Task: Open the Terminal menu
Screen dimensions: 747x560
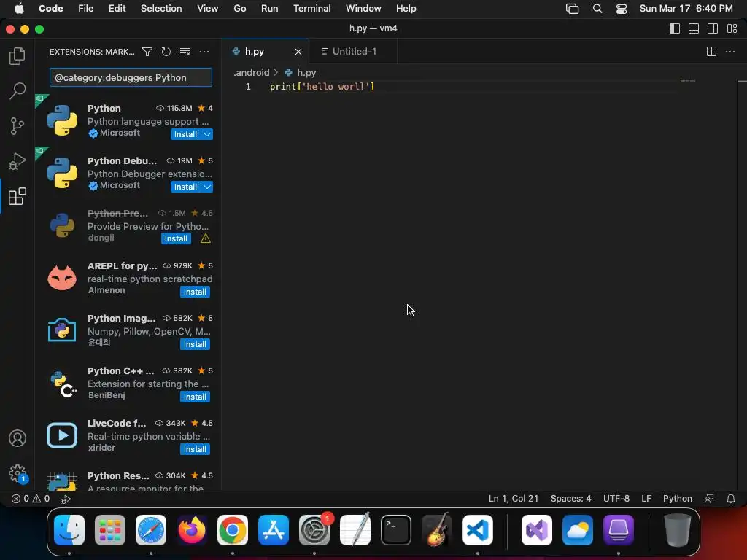Action: click(x=311, y=9)
